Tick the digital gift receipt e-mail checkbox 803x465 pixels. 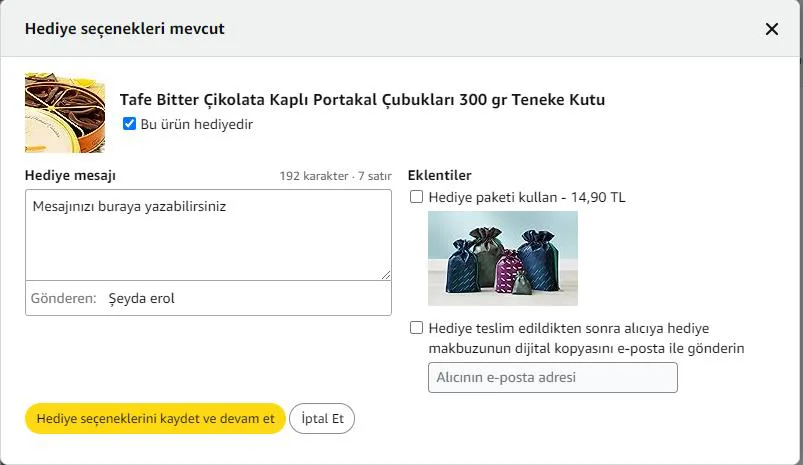click(416, 328)
